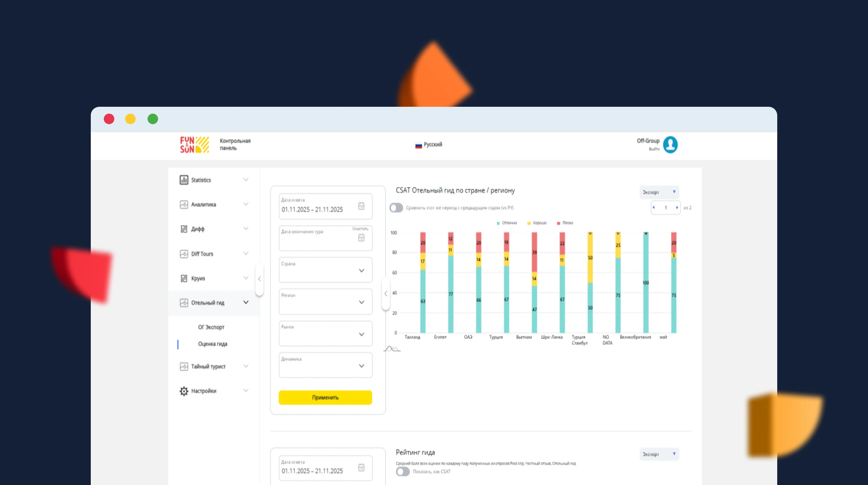The height and width of the screenshot is (485, 868).
Task: Open calendar for Дата ответа field
Action: click(361, 206)
